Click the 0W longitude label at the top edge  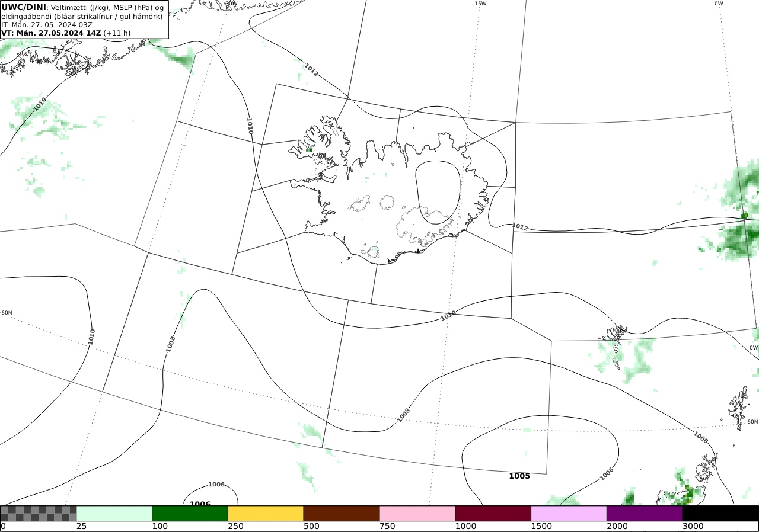point(719,4)
